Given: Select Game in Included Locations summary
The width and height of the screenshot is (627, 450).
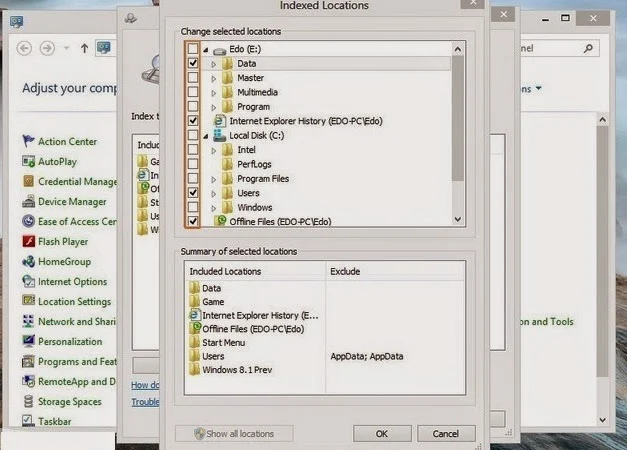Looking at the screenshot, I should click(213, 302).
